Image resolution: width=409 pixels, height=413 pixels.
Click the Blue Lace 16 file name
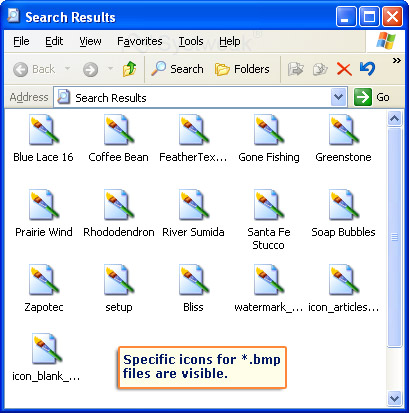[43, 157]
